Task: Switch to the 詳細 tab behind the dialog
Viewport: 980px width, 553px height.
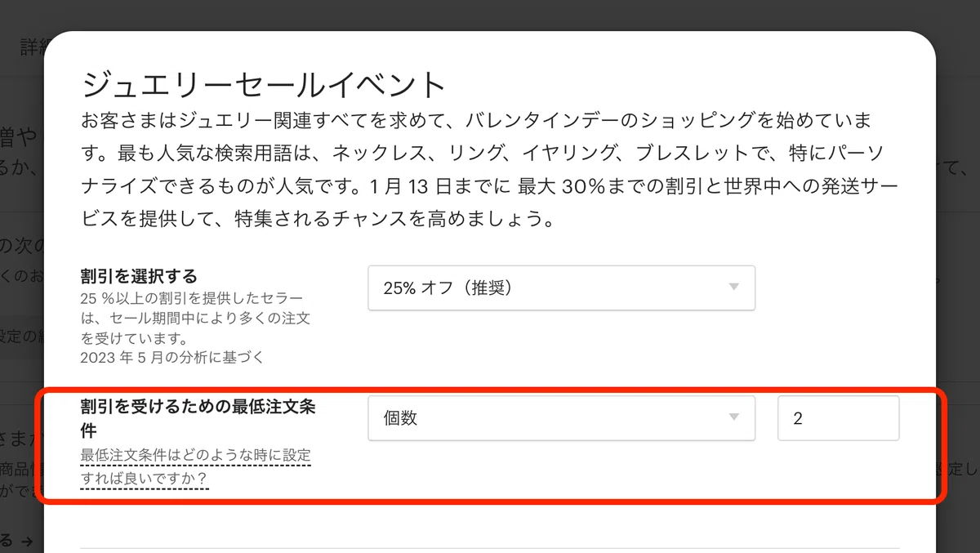Action: 33,47
